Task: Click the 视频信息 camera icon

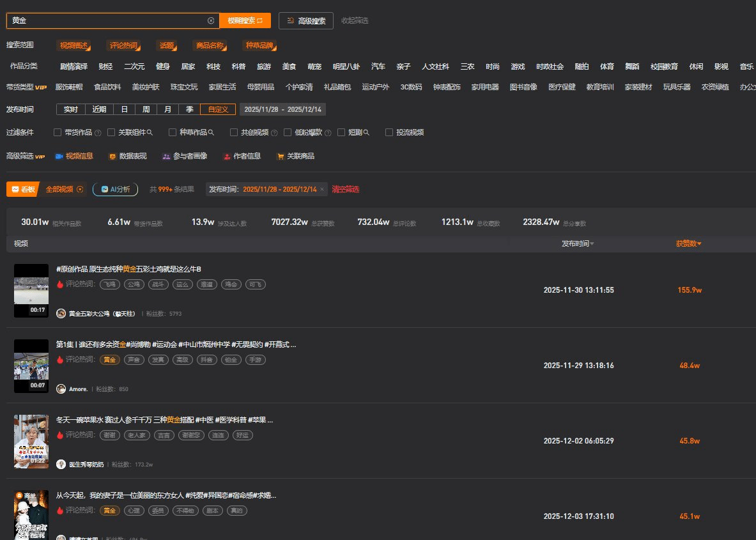Action: (59, 156)
